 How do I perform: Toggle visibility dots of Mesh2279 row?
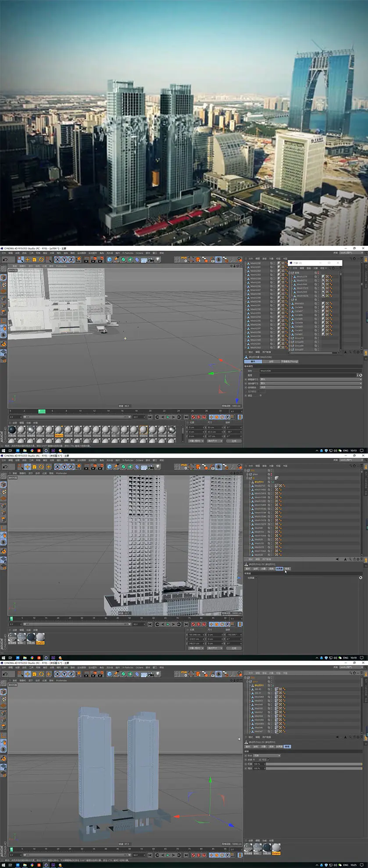(x=319, y=277)
